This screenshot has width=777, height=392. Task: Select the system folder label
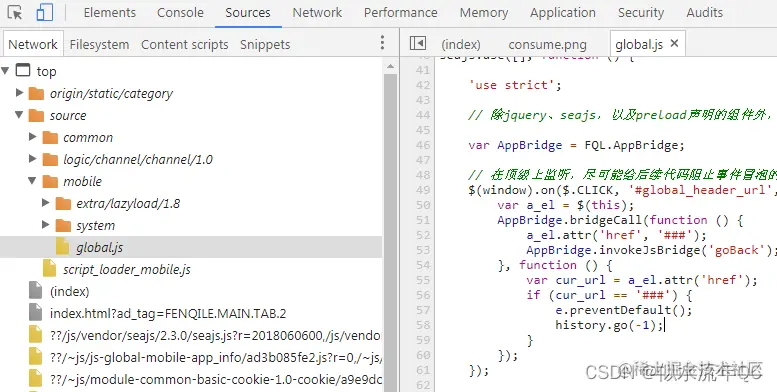pos(95,225)
